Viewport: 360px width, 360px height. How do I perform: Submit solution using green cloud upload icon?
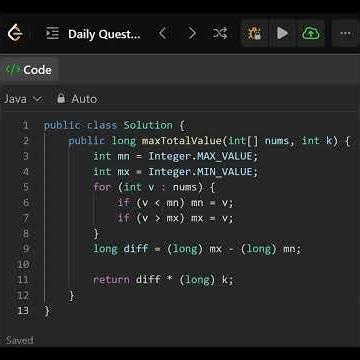point(311,33)
